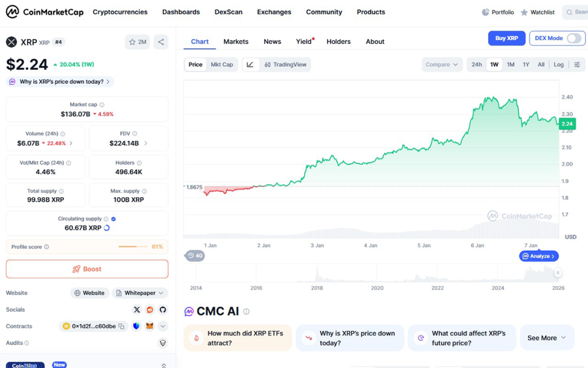Open Cryptocurrencies menu
This screenshot has width=588, height=368.
[120, 12]
